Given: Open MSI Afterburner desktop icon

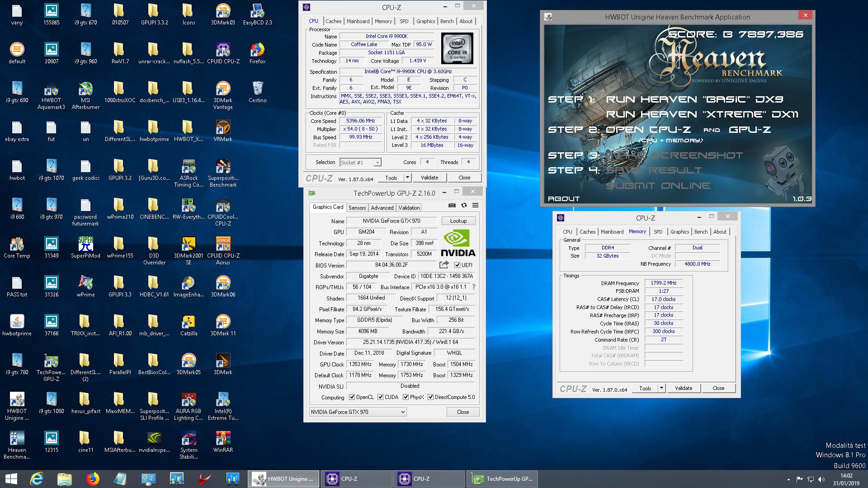Looking at the screenshot, I should [x=85, y=95].
